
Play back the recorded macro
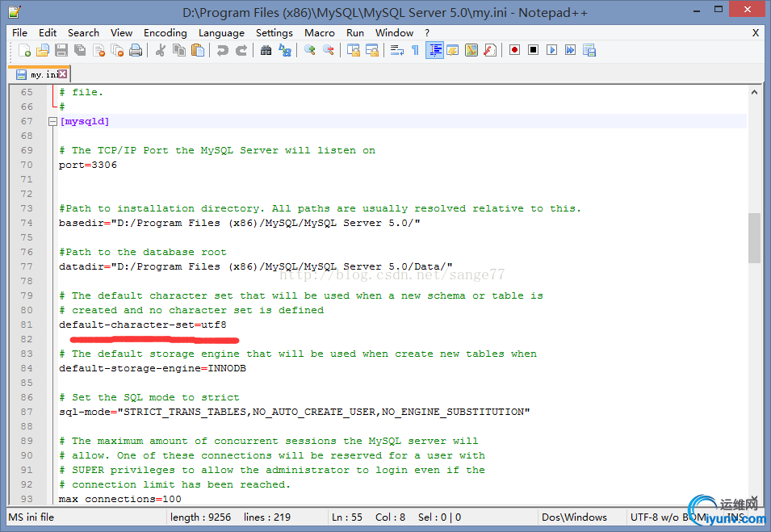(552, 50)
